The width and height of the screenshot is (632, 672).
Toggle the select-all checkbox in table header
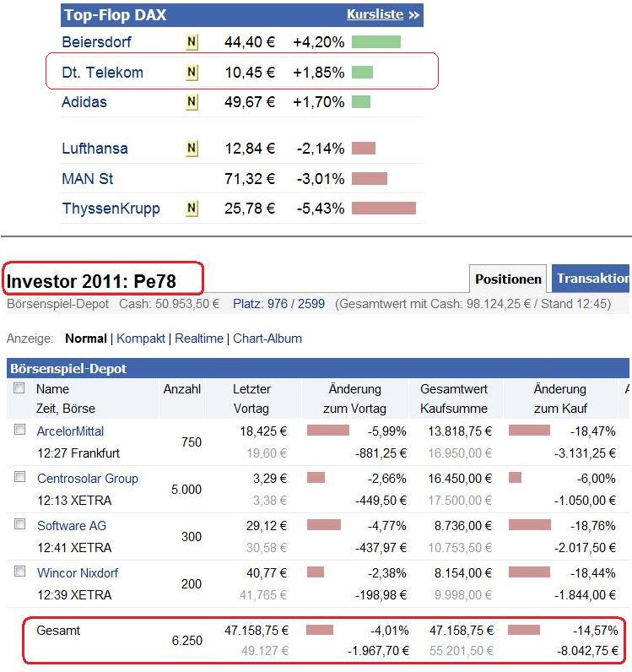19,388
